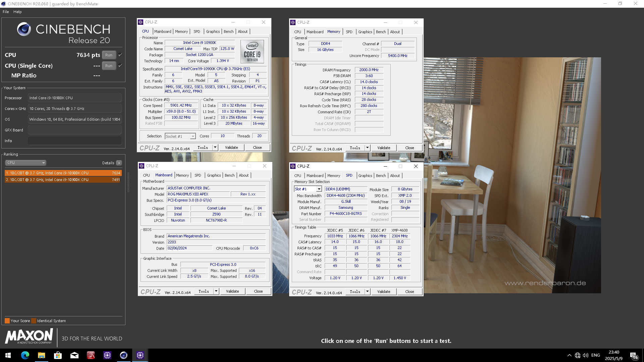
Task: Open Mainboard tab in top-right CPU-Z window
Action: click(x=315, y=32)
